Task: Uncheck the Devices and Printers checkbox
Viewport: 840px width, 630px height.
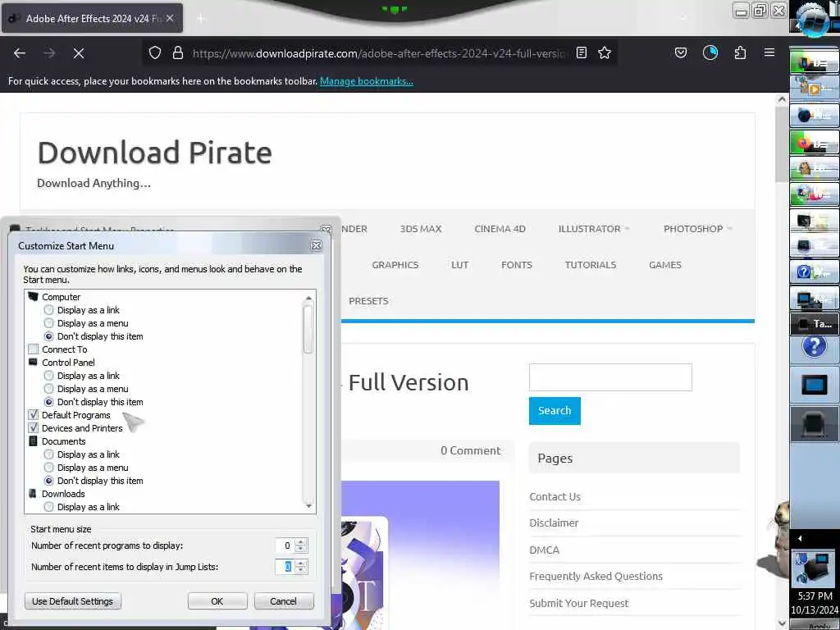Action: click(x=33, y=428)
